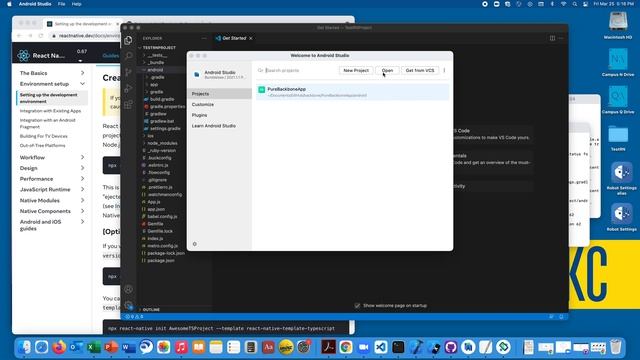This screenshot has height=360, width=640.
Task: Open the settings gear in Android Studio welcome window
Action: coord(195,244)
